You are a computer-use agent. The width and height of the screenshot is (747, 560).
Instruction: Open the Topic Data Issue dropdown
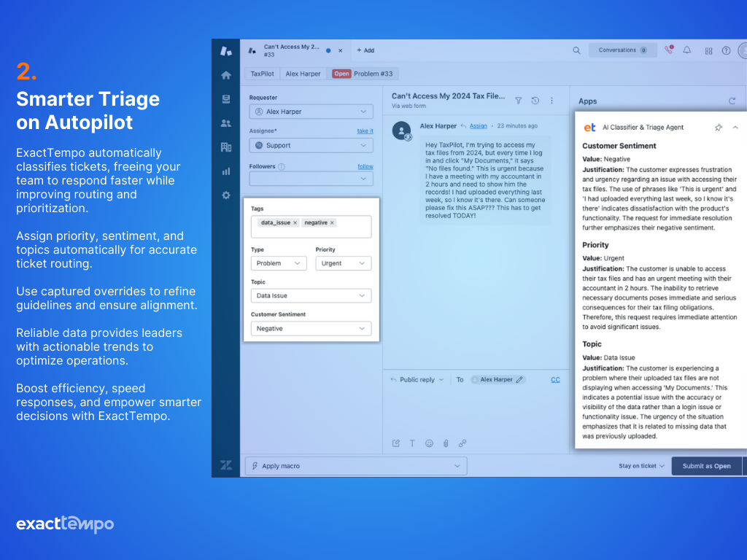click(x=311, y=296)
